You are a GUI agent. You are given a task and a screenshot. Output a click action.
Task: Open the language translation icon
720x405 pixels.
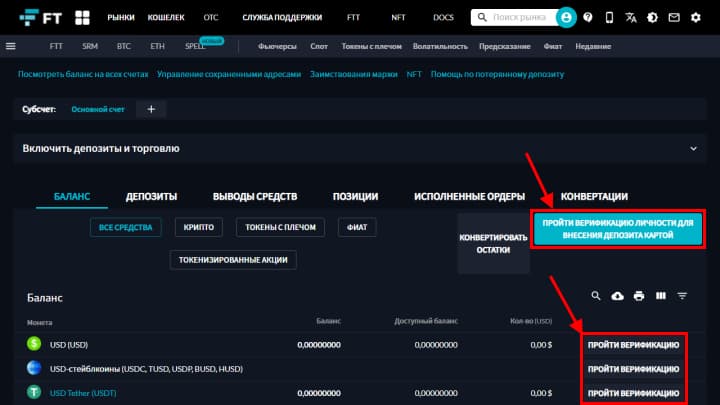click(x=631, y=17)
